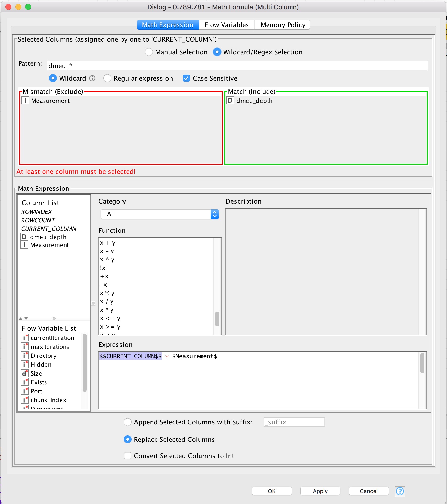The width and height of the screenshot is (447, 504).
Task: Click the OK button
Action: click(x=271, y=491)
